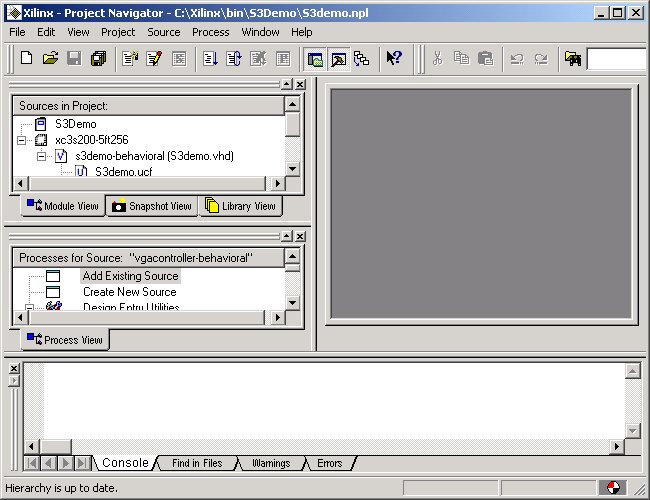Click the Save floppy disk icon
The image size is (650, 500).
pyautogui.click(x=74, y=58)
